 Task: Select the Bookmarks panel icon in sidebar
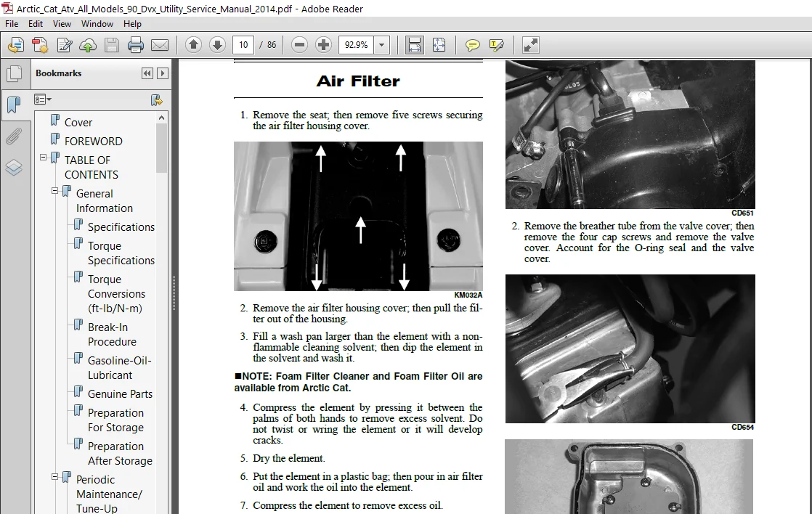[14, 105]
